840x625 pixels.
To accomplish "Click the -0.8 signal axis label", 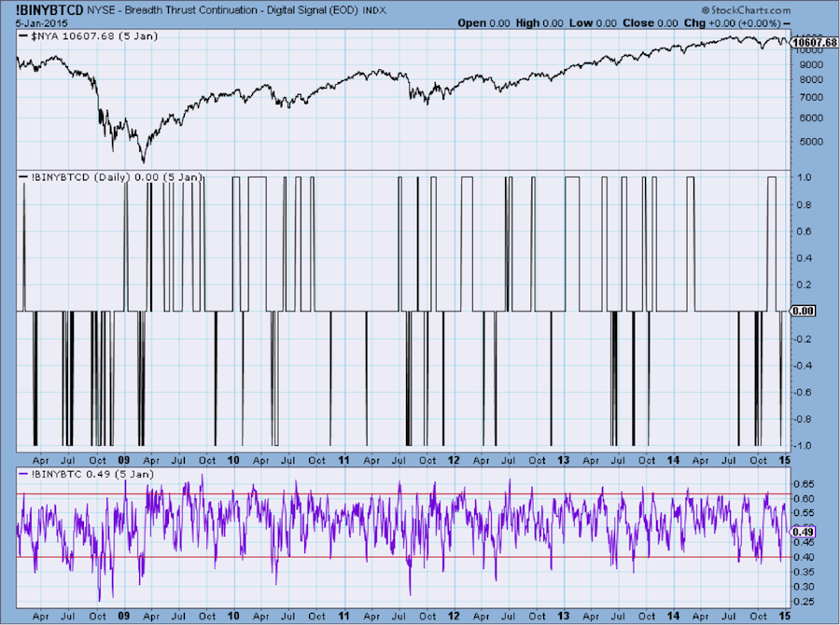I will click(804, 420).
